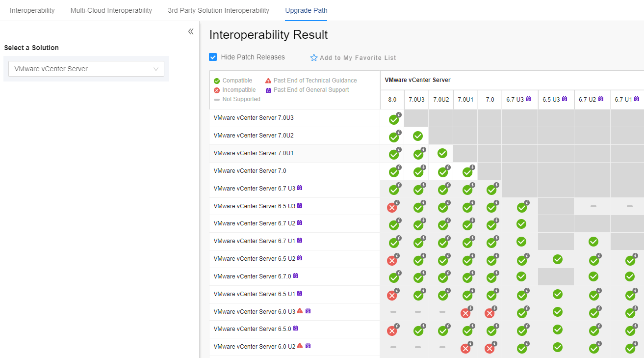Click the Add to My Favorite List link
644x358 pixels.
358,58
